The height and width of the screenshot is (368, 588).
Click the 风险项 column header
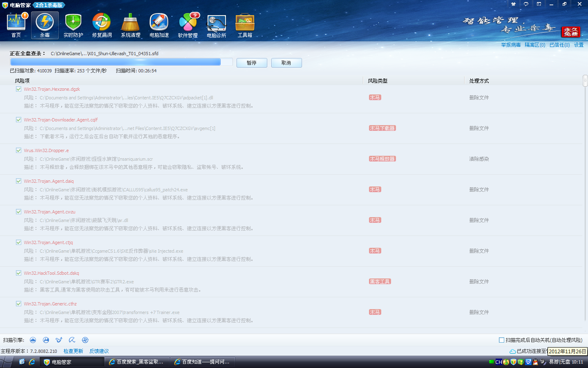22,81
